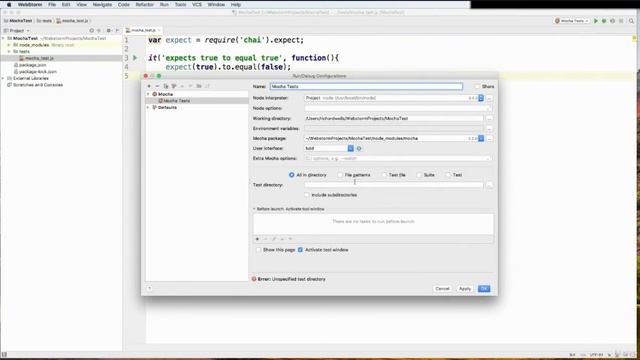Click the locate file icon in Project panel
640x360 pixels.
[x=91, y=31]
